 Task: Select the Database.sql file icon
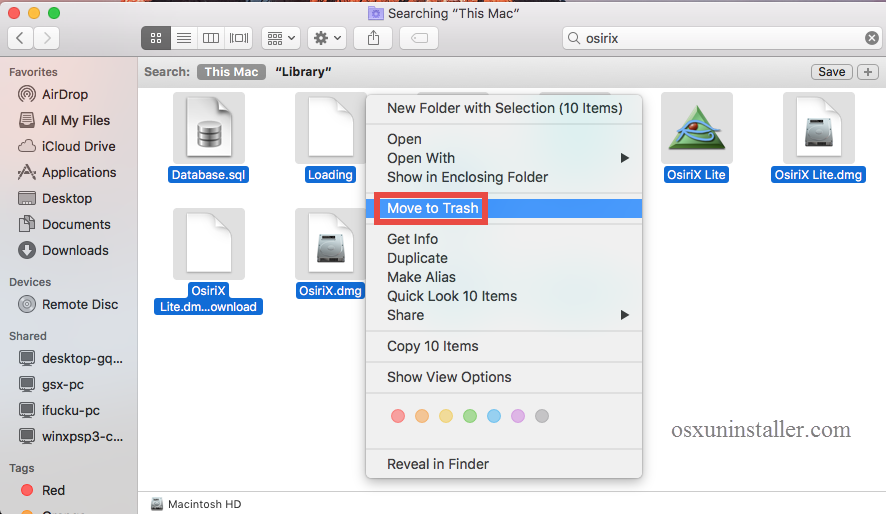pos(209,128)
